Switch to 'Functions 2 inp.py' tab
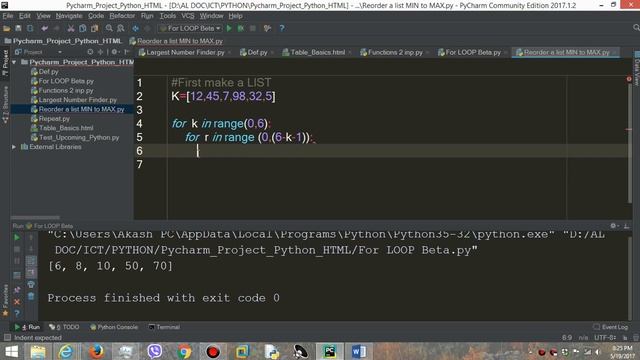 coord(395,52)
